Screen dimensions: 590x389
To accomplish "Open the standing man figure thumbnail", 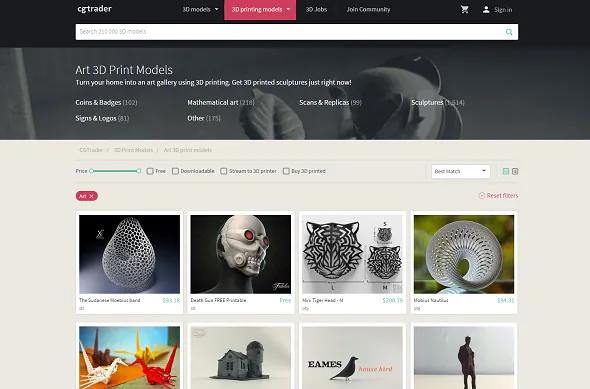I will [x=464, y=357].
